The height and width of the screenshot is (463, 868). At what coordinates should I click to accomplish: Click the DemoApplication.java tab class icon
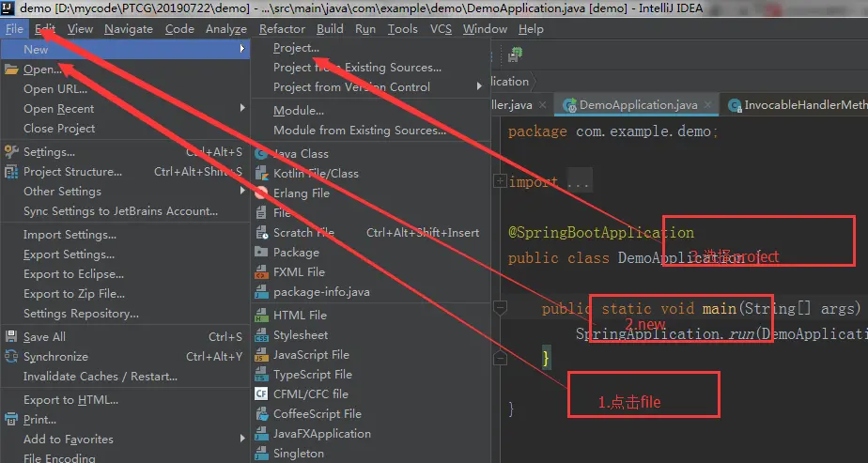(x=569, y=105)
